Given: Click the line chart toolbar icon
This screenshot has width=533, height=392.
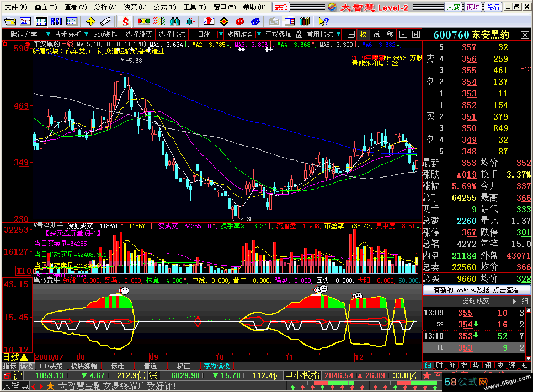Looking at the screenshot, I should 25,22.
